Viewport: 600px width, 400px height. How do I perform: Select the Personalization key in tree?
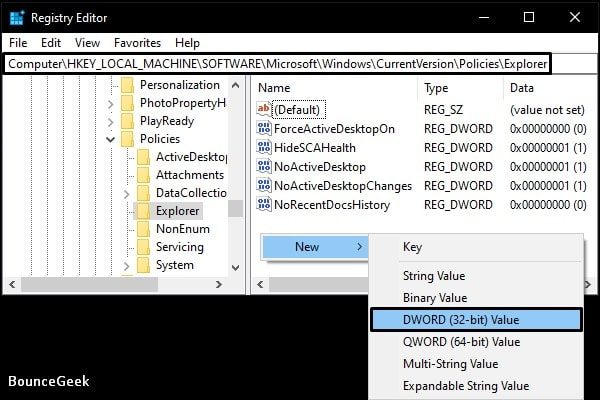click(180, 85)
